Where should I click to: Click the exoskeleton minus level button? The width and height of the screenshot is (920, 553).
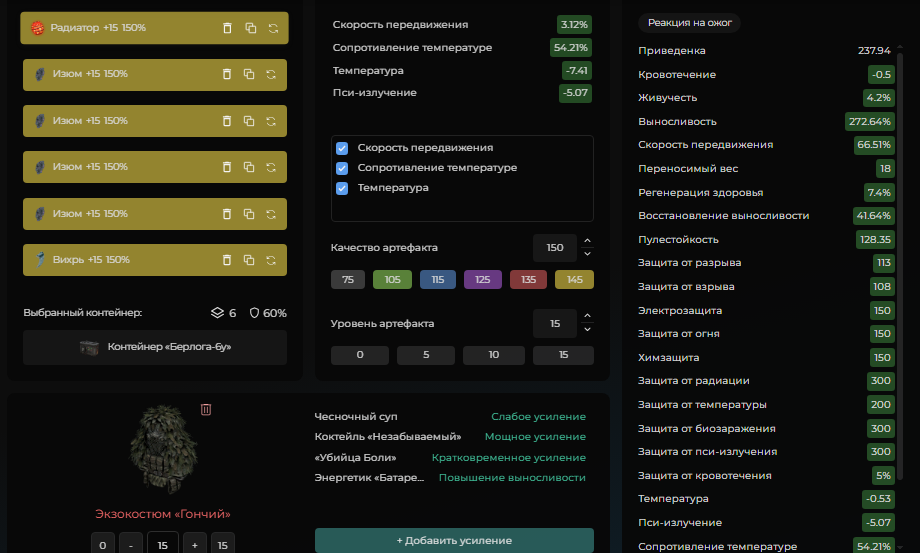coord(131,545)
